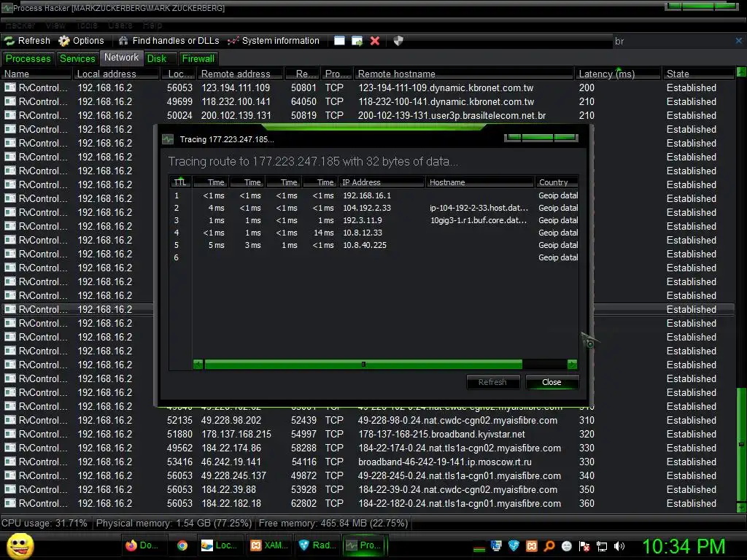Open the Hacker menu
Image resolution: width=747 pixels, height=560 pixels.
tap(20, 26)
